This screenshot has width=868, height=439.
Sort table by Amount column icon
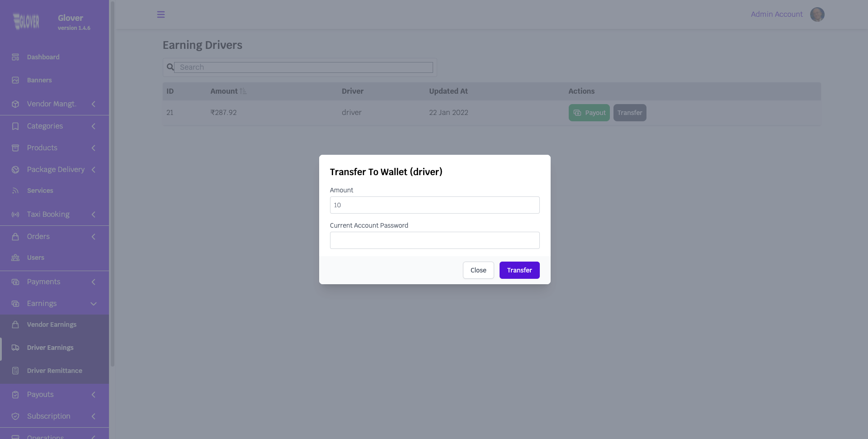tap(243, 91)
